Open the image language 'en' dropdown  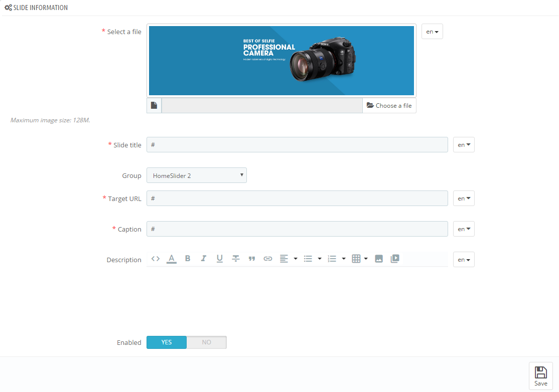(432, 32)
